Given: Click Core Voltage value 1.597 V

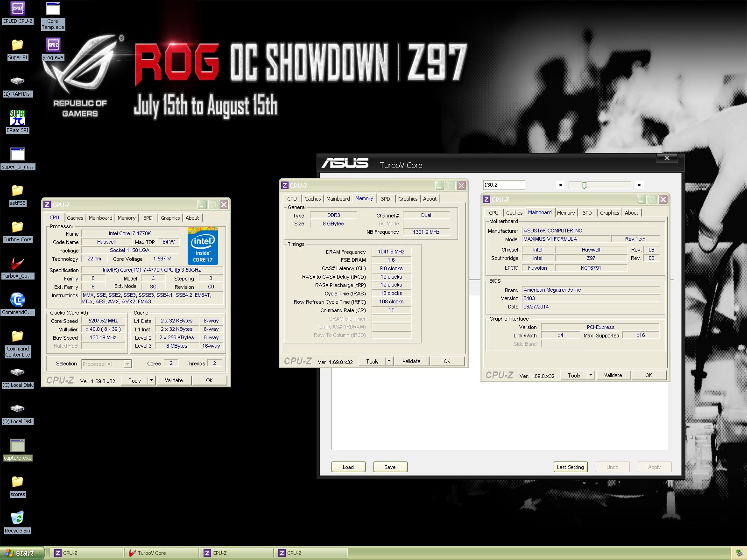Looking at the screenshot, I should pos(162,259).
